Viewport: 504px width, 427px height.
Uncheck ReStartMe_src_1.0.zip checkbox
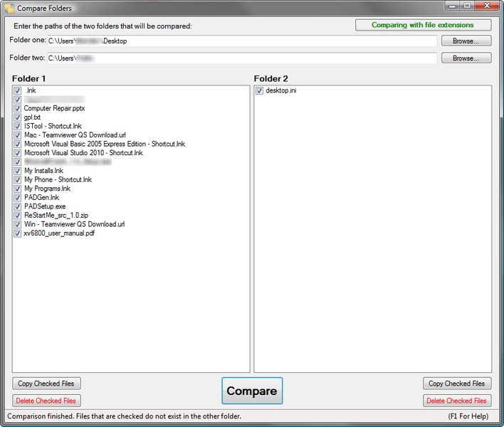coord(18,215)
